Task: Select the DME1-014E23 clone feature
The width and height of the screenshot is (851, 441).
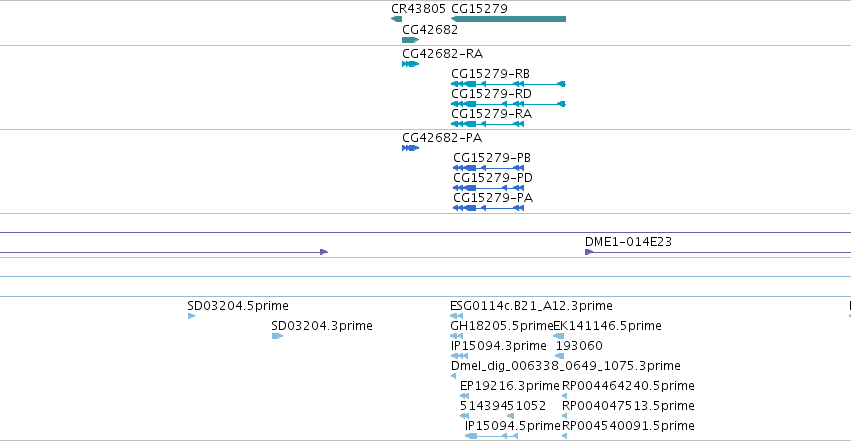Action: point(717,252)
